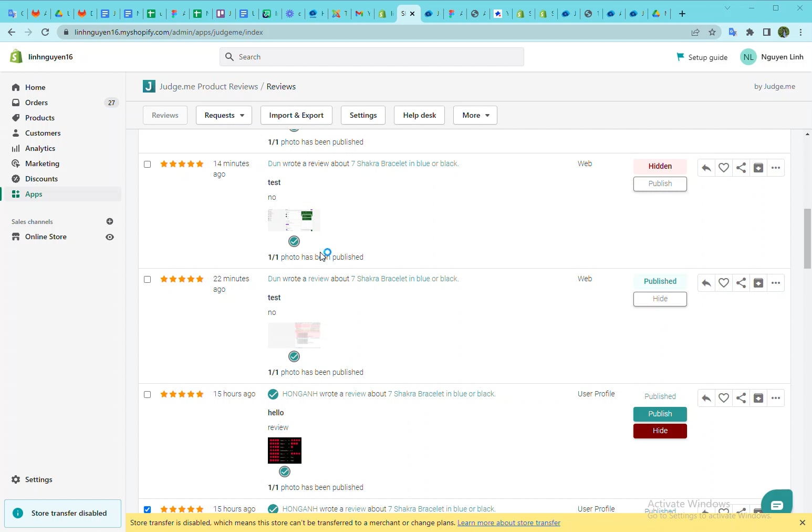Reply to the HONGANH hello review
The width and height of the screenshot is (812, 532).
(x=706, y=398)
